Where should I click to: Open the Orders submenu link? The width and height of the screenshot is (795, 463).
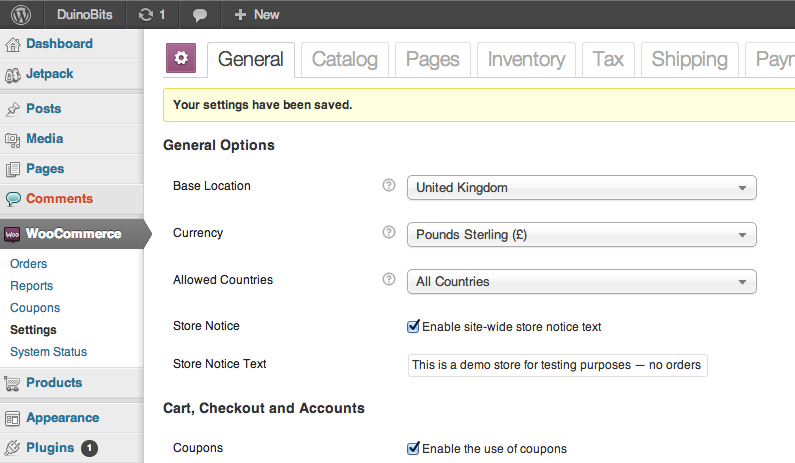[x=28, y=264]
